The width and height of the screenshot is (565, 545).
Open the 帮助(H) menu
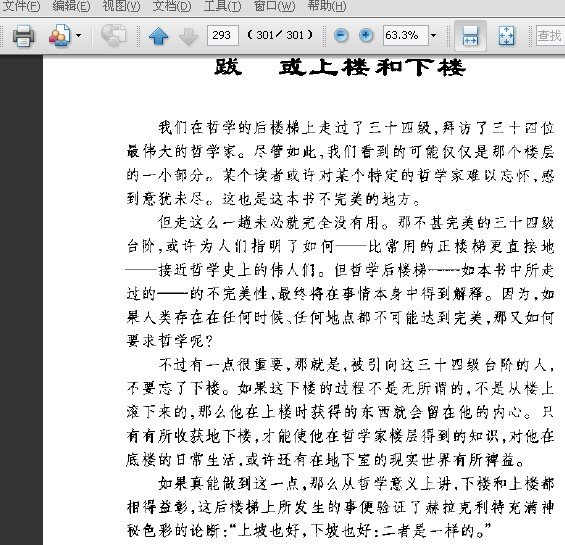(x=327, y=6)
